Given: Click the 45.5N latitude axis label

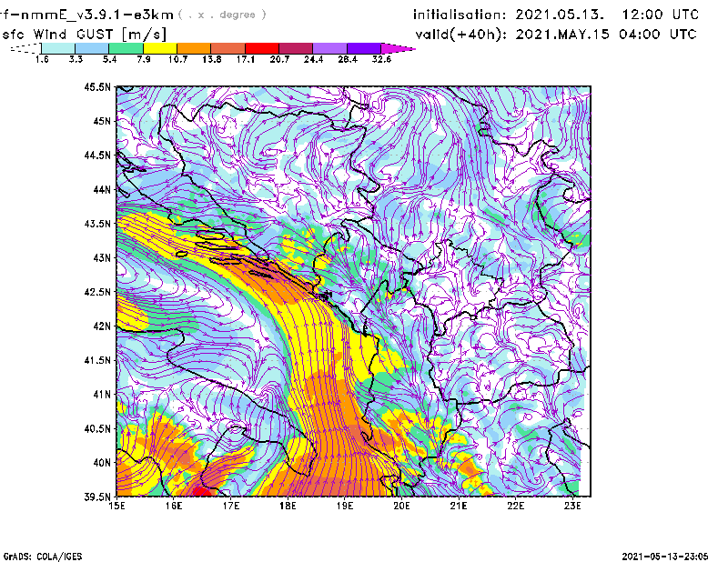Looking at the screenshot, I should (96, 86).
